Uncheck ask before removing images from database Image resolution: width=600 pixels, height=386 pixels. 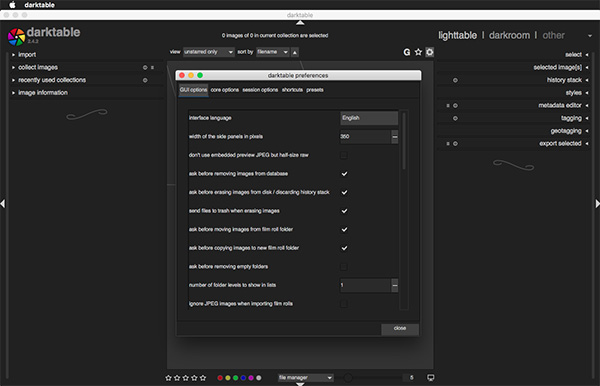click(x=344, y=174)
